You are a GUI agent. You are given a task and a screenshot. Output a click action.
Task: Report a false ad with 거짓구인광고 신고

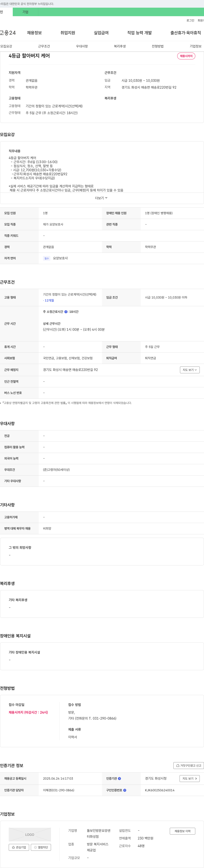[189, 766]
